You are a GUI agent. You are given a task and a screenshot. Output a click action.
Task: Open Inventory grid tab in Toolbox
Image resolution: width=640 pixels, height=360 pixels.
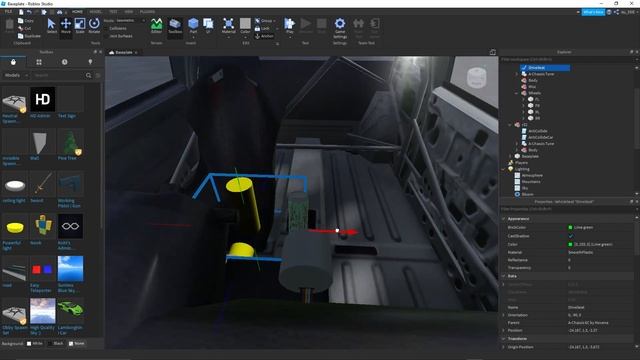pos(39,62)
